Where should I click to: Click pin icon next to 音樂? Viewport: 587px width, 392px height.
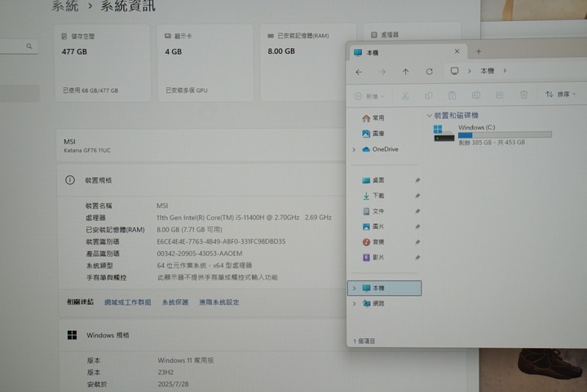[x=417, y=242]
